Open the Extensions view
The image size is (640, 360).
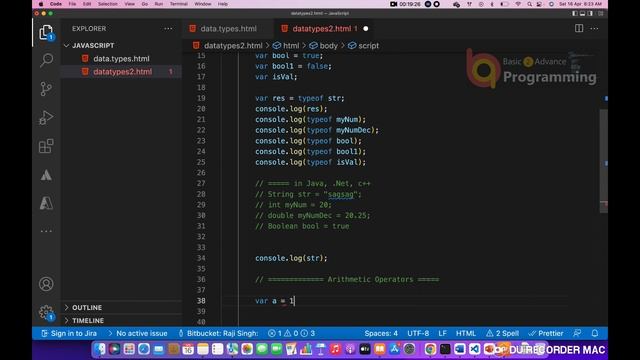(46, 146)
